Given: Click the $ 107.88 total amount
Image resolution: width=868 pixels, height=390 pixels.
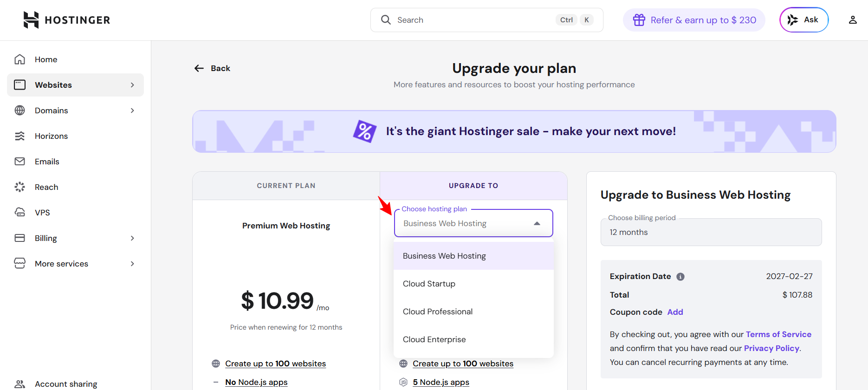Looking at the screenshot, I should (797, 295).
